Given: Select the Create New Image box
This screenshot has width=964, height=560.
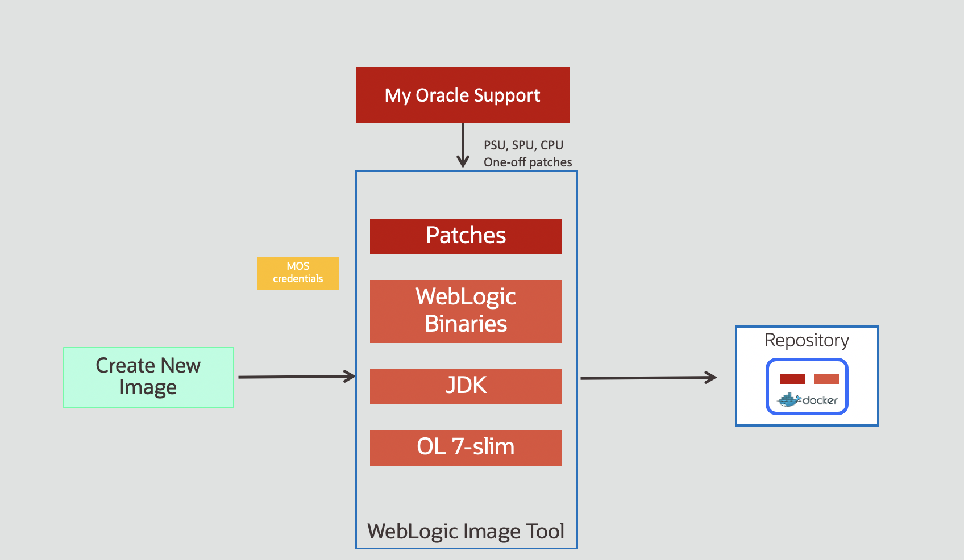Looking at the screenshot, I should [x=148, y=378].
